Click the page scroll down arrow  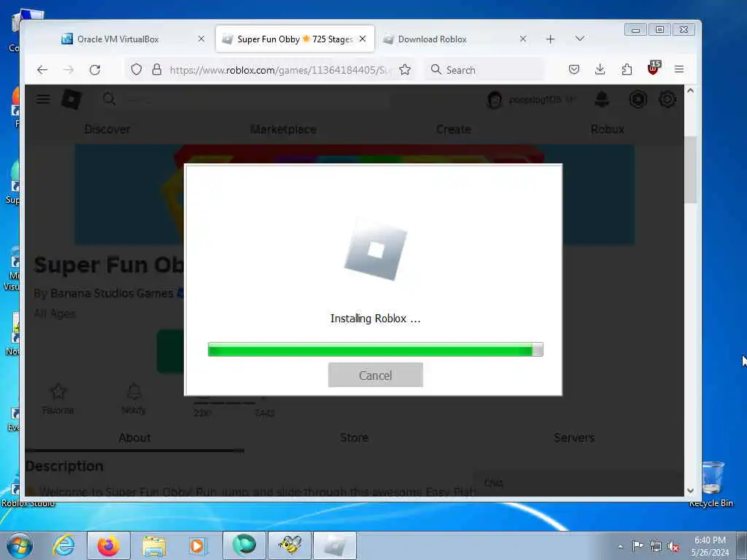690,491
